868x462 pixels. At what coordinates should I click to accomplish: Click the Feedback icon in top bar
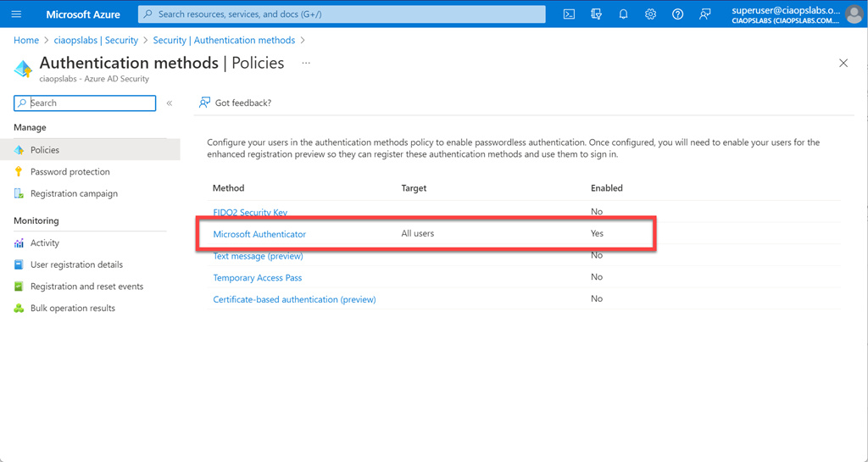[x=704, y=14]
